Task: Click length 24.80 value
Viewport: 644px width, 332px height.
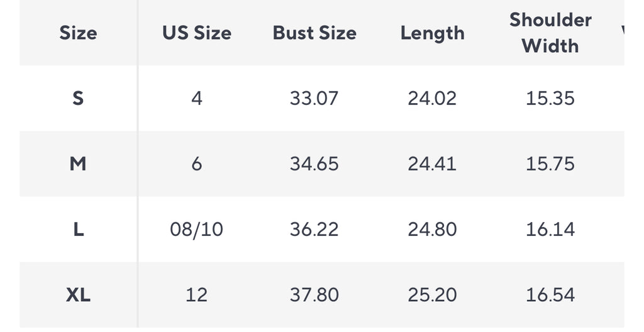Action: [433, 229]
